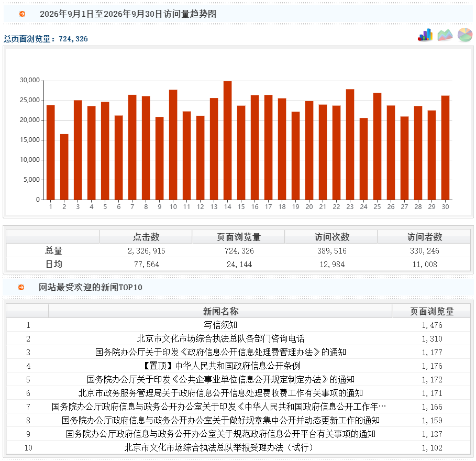This screenshot has height=461, width=476.
Task: Select daily average visitors 11,008
Action: coord(425,265)
